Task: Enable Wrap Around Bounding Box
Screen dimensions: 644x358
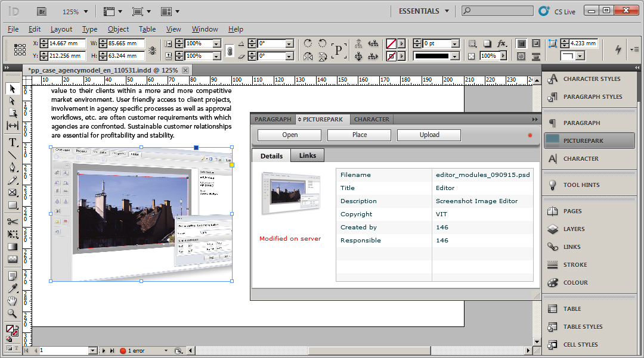Action: pos(536,43)
